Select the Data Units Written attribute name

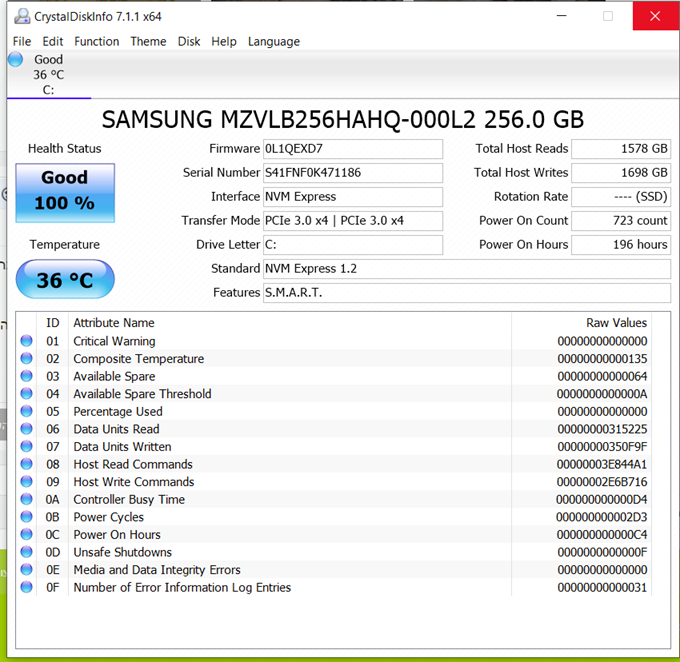tap(122, 447)
